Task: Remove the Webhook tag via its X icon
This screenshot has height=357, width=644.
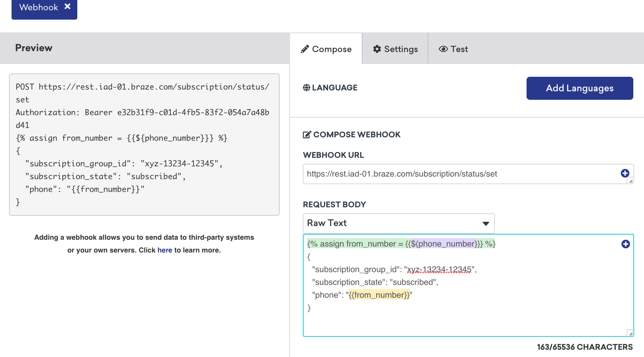Action: 67,7
